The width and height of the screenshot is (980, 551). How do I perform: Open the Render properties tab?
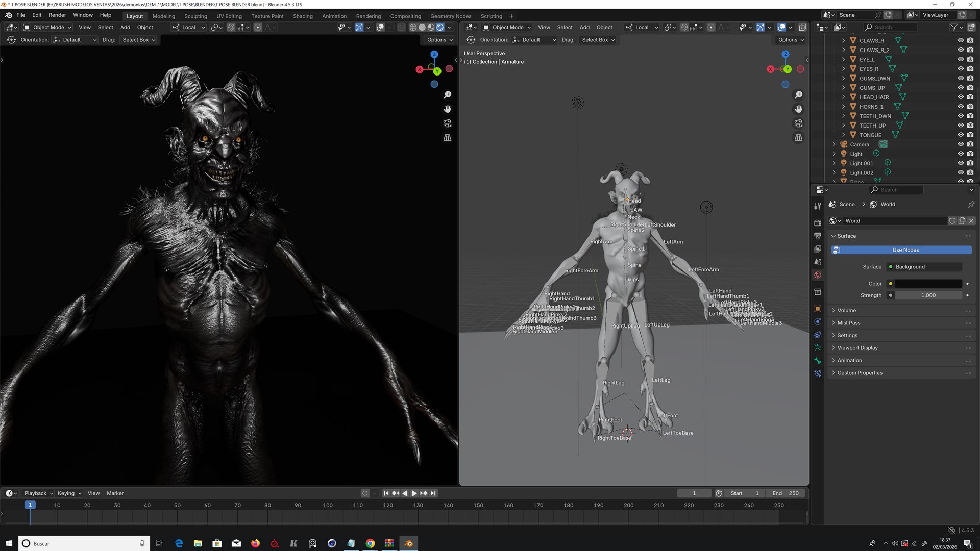(818, 223)
